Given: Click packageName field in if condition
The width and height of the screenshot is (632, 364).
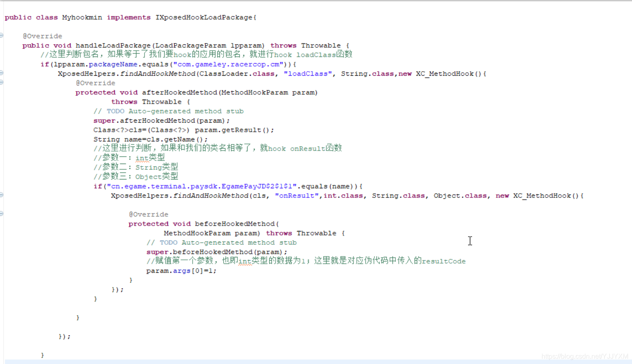Looking at the screenshot, I should 113,64.
